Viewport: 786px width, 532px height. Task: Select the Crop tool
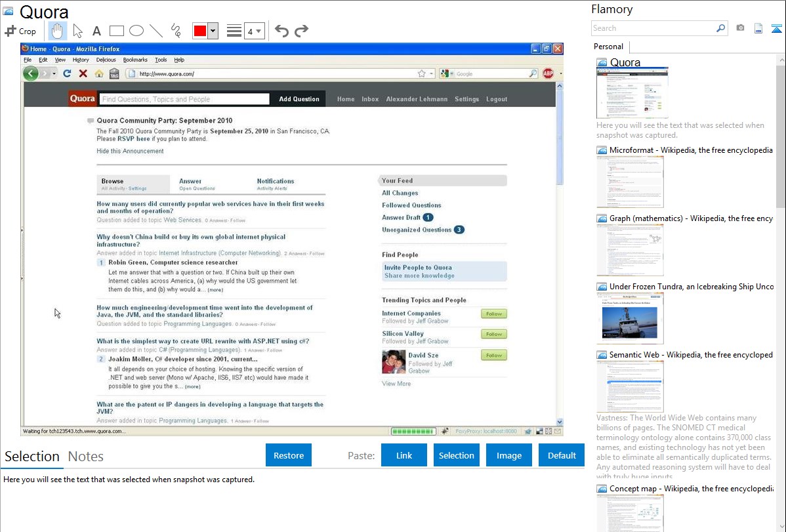click(x=20, y=31)
